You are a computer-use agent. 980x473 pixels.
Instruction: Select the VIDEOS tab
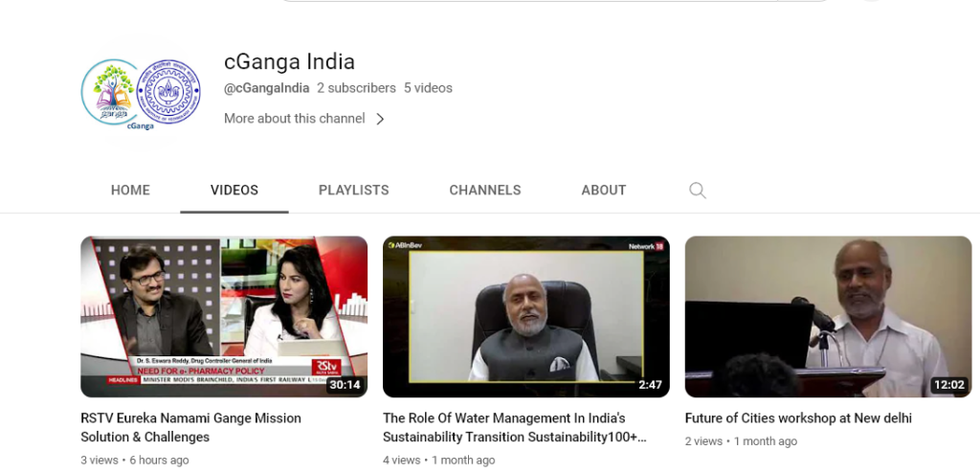234,191
